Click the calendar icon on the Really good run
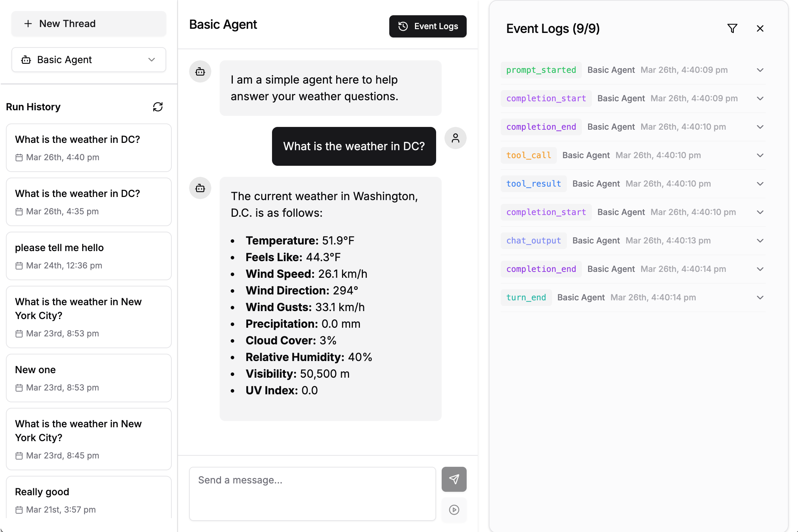Viewport: 798px width, 532px height. [x=20, y=510]
